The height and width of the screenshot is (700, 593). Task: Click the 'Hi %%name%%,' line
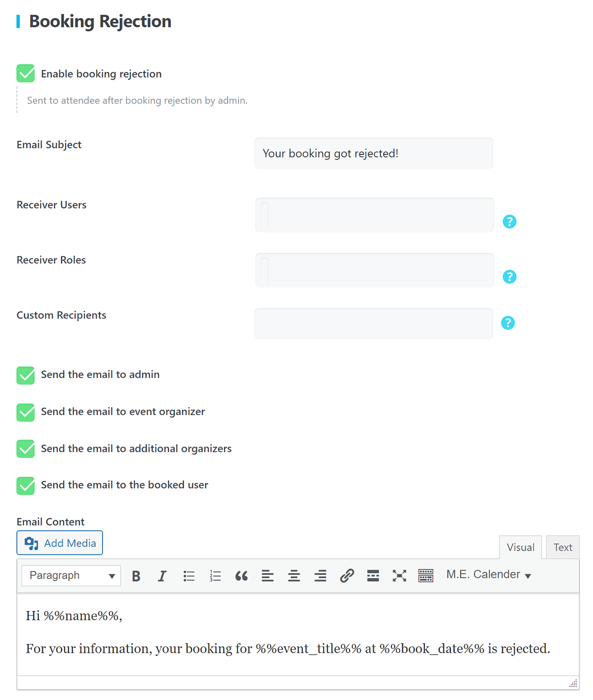coord(74,616)
